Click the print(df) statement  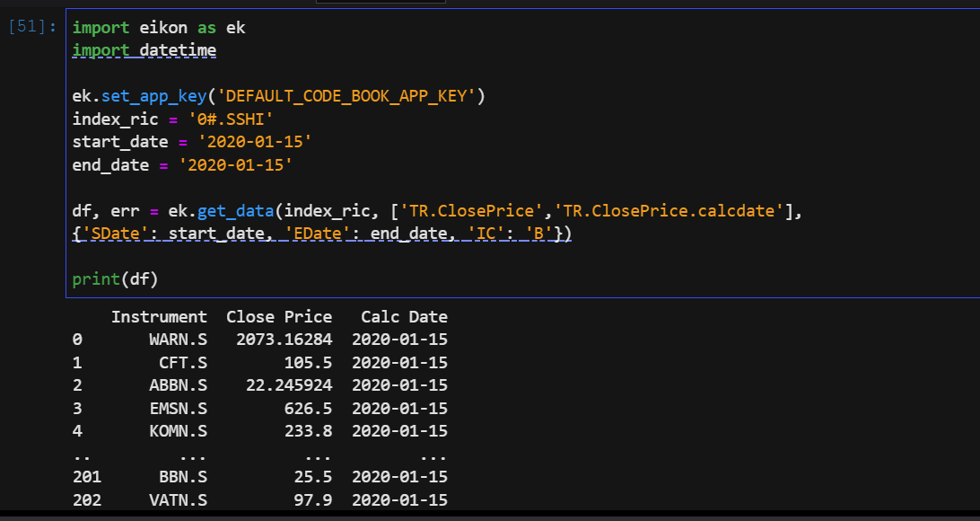(x=115, y=279)
